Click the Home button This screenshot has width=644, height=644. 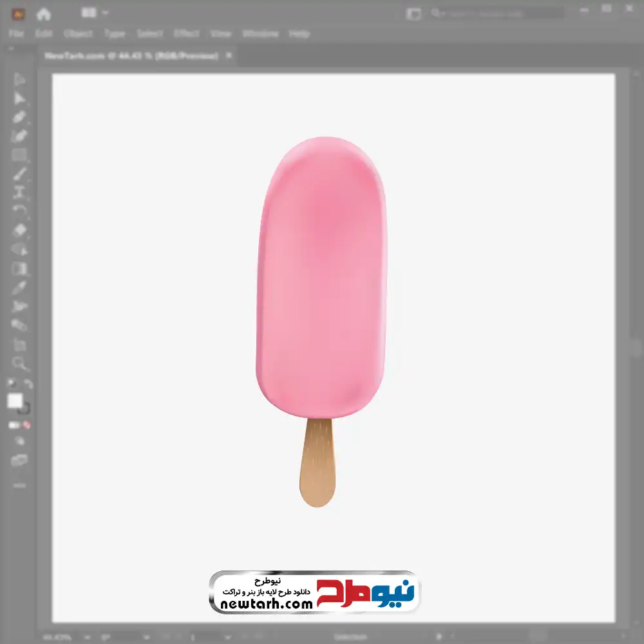pyautogui.click(x=44, y=14)
